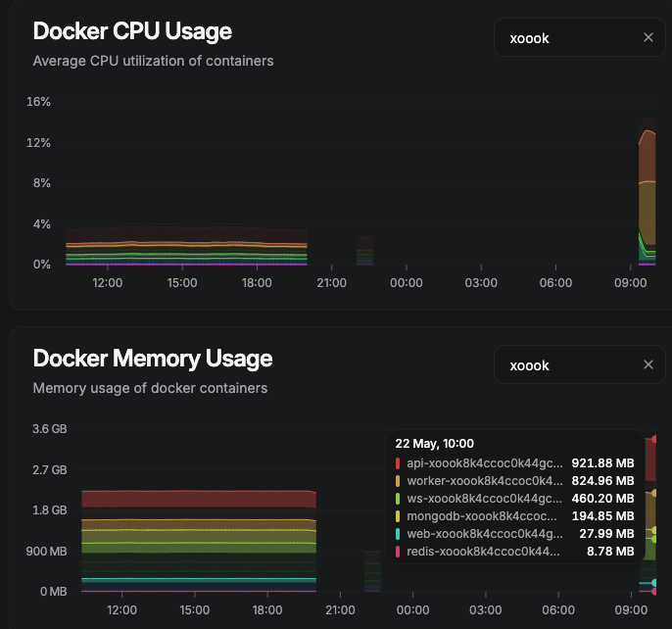This screenshot has width=672, height=629.
Task: Click the teal web container swatch in tooltip
Action: coord(398,533)
